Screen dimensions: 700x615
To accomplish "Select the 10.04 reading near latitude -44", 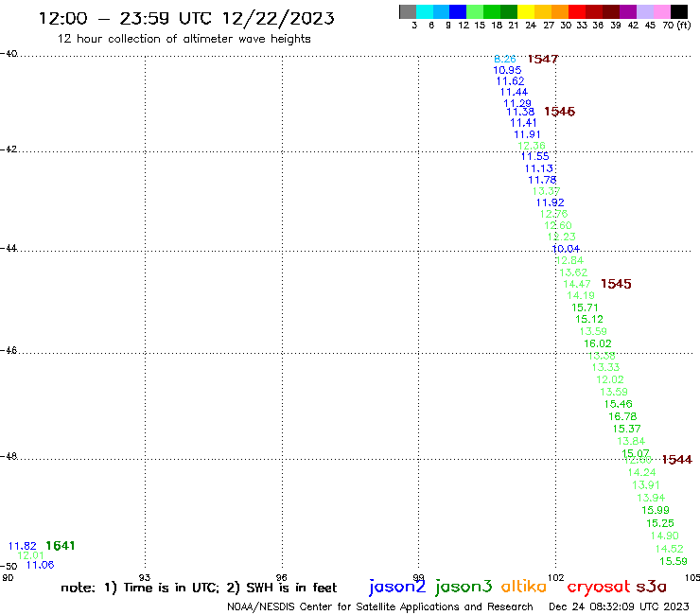I will click(566, 249).
